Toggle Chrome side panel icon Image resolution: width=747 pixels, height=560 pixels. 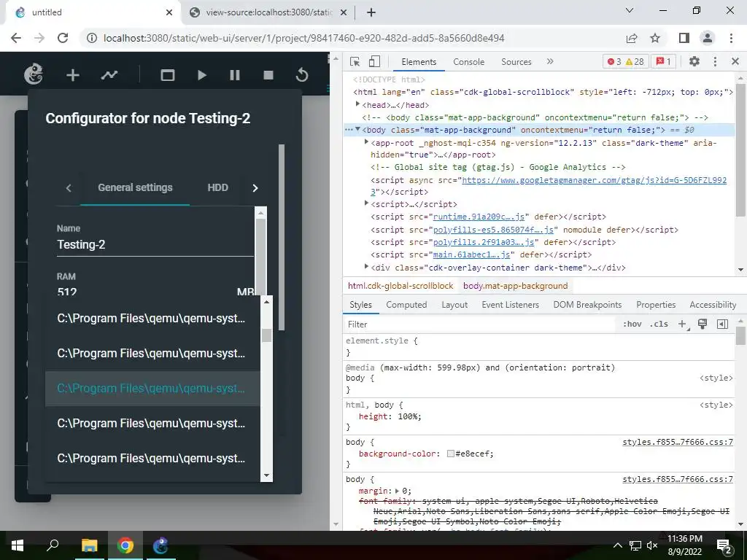(x=684, y=38)
